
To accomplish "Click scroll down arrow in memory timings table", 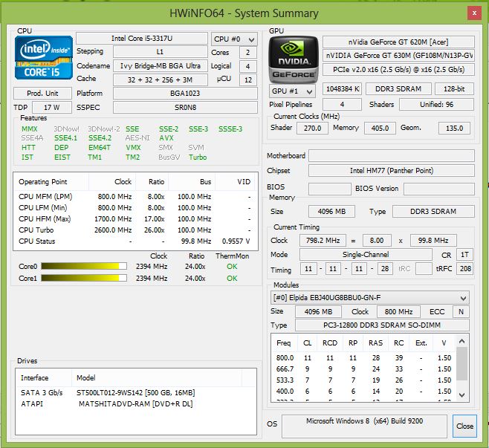I will pos(462,395).
